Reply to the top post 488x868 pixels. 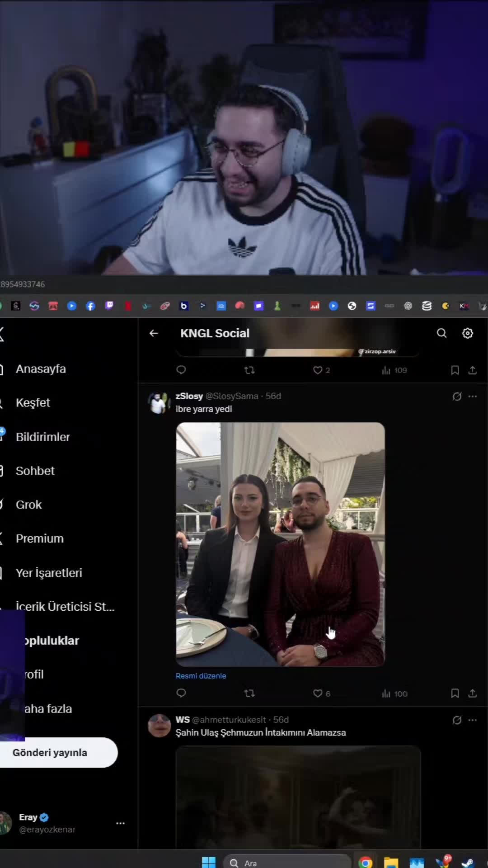[x=181, y=370]
